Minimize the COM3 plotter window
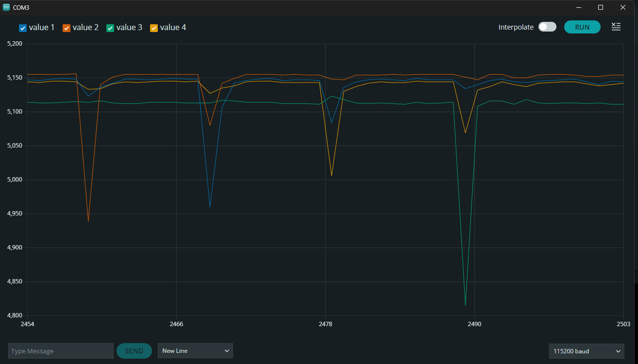The height and width of the screenshot is (364, 638). pos(579,7)
